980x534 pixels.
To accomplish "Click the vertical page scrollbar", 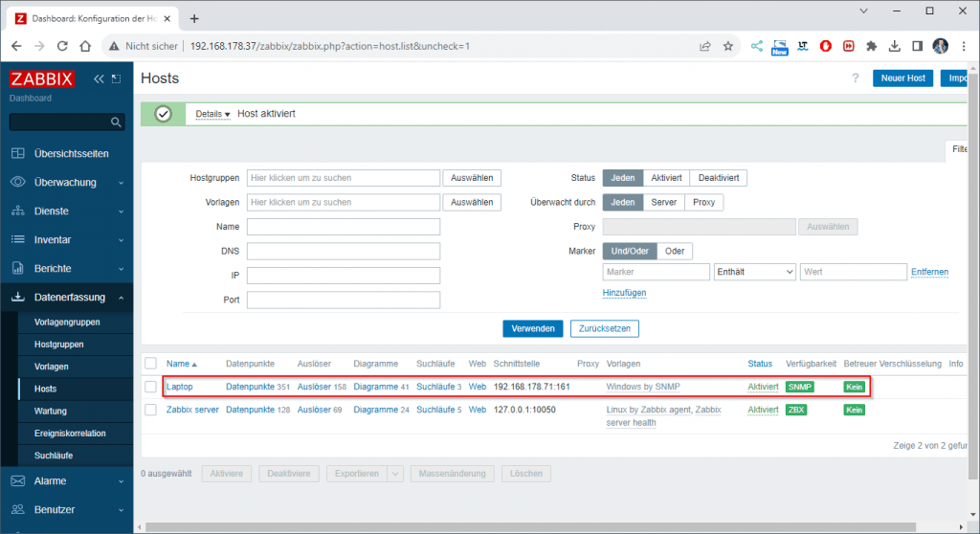I will pos(973,275).
